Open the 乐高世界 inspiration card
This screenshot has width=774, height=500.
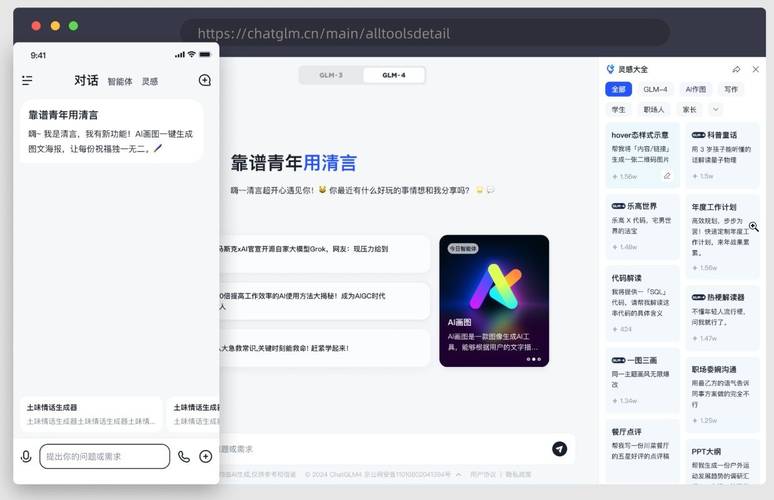pos(642,227)
